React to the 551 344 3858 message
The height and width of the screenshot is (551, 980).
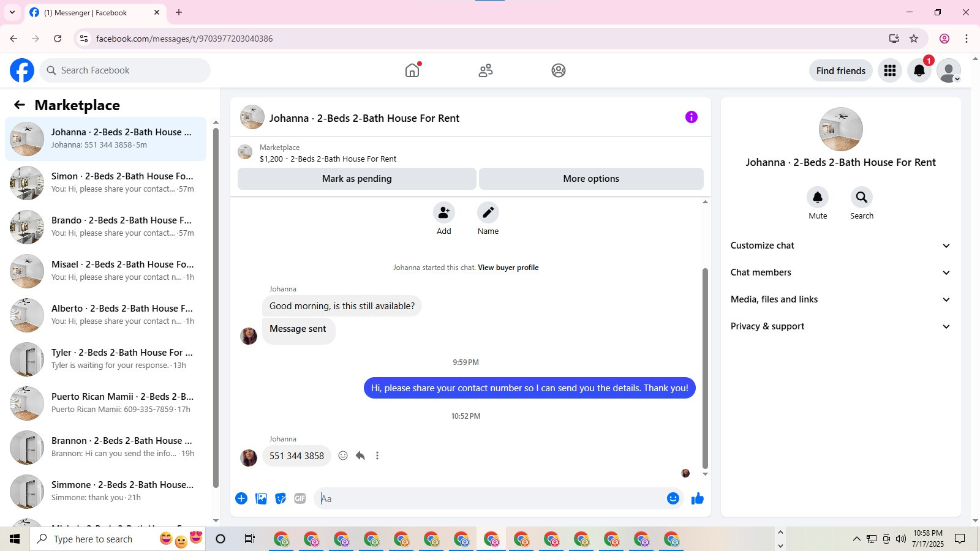pos(343,455)
